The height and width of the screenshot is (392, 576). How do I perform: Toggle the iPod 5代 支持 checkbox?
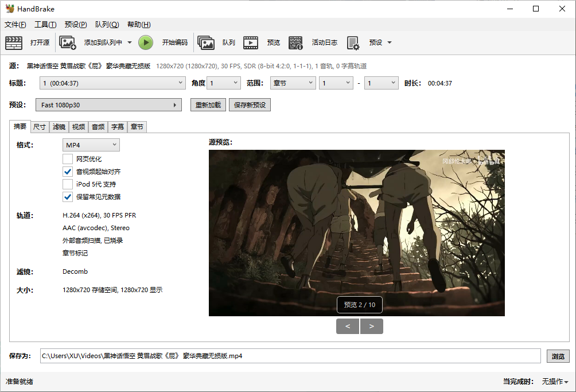tap(68, 184)
